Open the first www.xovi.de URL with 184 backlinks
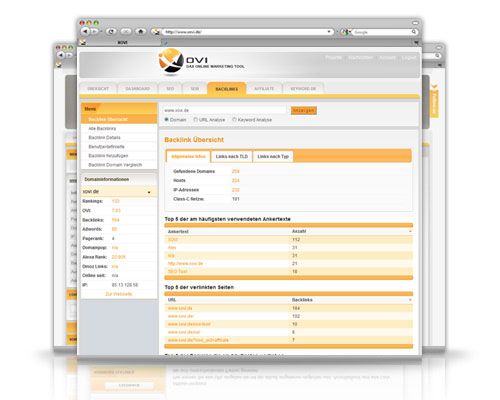This screenshot has width=500, height=400. 180,308
